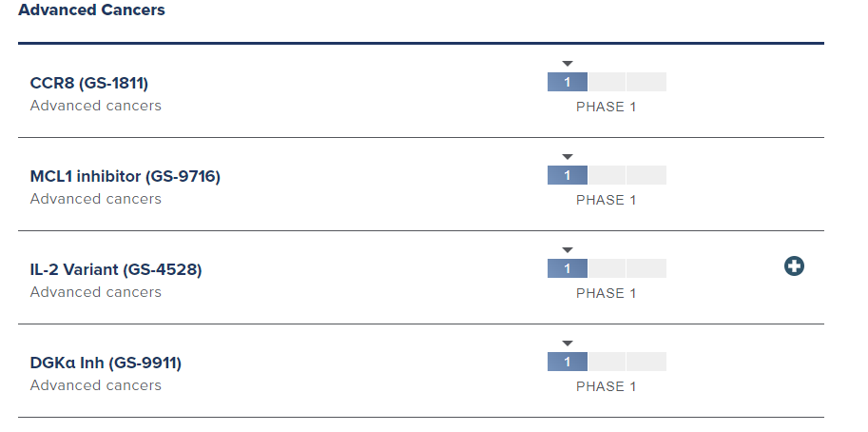The image size is (868, 432).
Task: Select the IL-2 Variant (GS-4528) title
Action: click(116, 269)
